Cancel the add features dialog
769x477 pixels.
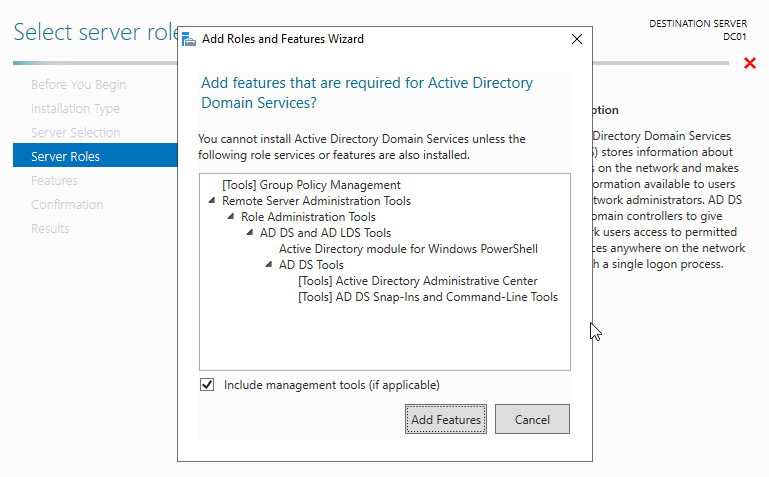(532, 419)
